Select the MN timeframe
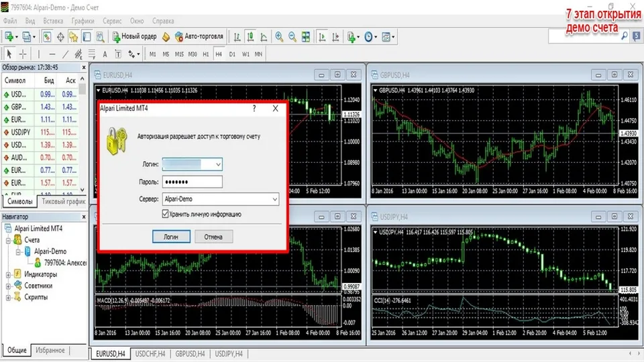Viewport: 644px width, 362px height. coord(258,54)
